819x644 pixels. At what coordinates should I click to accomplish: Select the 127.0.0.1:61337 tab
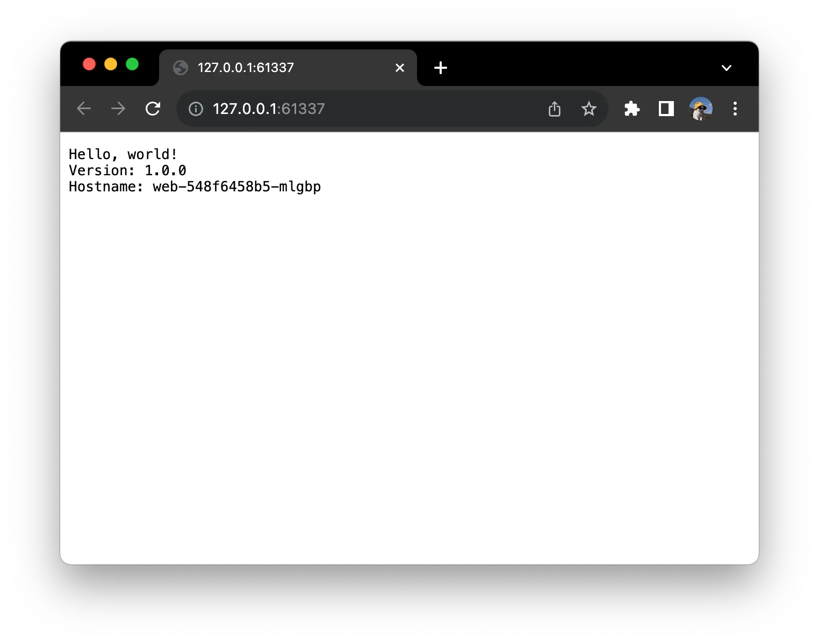click(x=288, y=68)
